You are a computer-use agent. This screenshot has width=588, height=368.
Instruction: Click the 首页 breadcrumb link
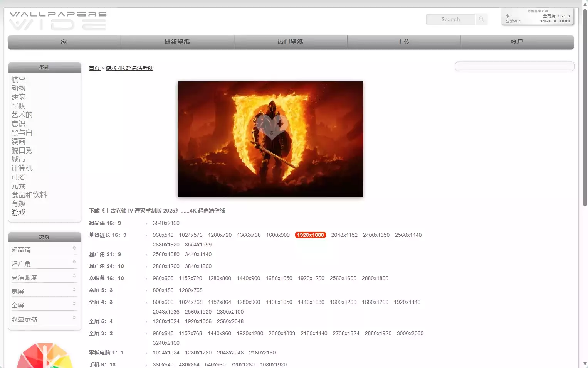pyautogui.click(x=94, y=68)
